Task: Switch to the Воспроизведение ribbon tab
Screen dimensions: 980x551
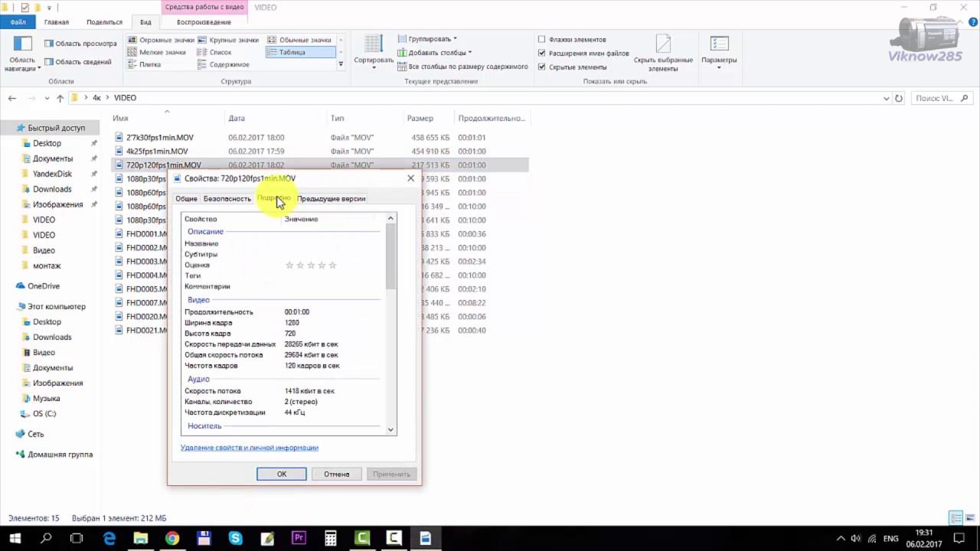Action: click(x=204, y=22)
